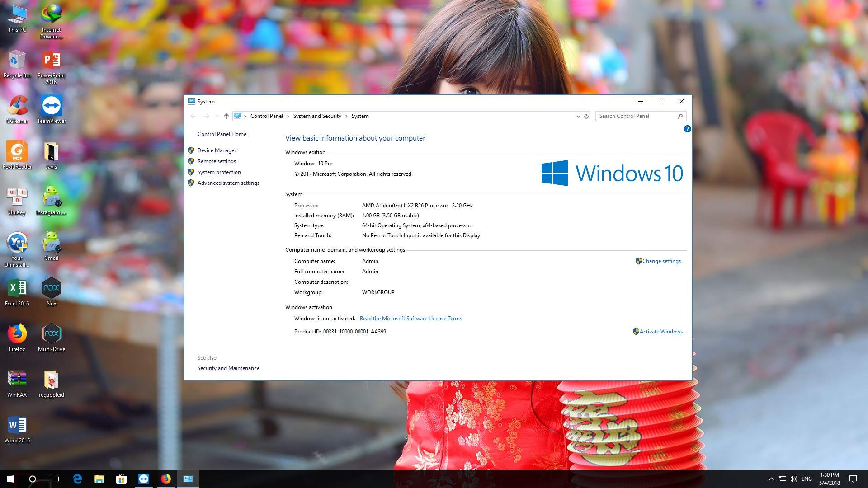The width and height of the screenshot is (868, 488).
Task: Open Firefox from the taskbar
Action: point(166,479)
